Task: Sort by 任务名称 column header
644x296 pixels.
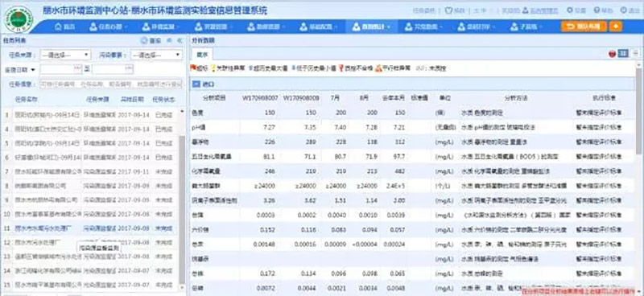Action: coord(27,100)
